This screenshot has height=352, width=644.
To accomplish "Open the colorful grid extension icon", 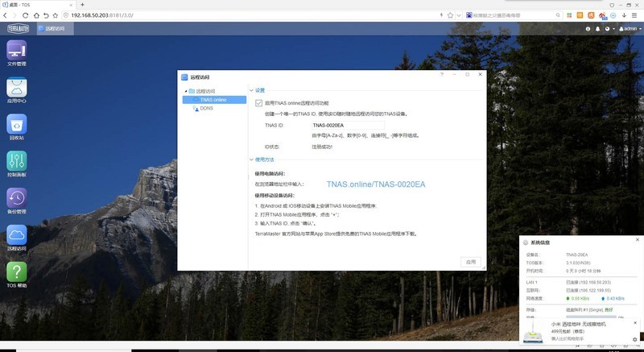I will [569, 15].
